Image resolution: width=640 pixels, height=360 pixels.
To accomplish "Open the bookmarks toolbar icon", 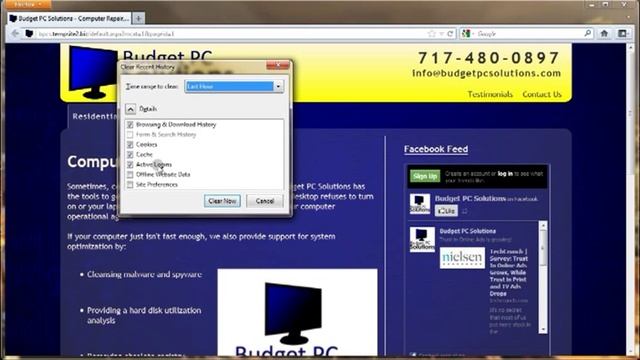I will (622, 33).
